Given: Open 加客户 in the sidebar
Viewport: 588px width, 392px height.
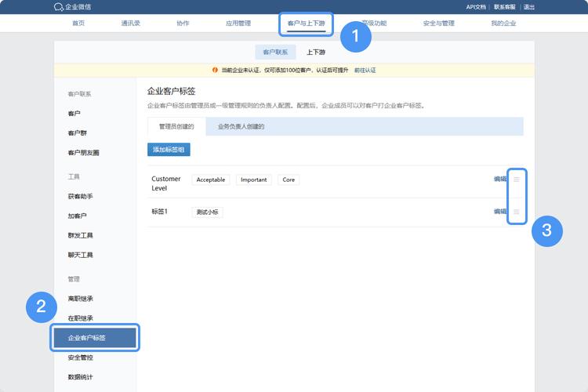Looking at the screenshot, I should (x=78, y=216).
